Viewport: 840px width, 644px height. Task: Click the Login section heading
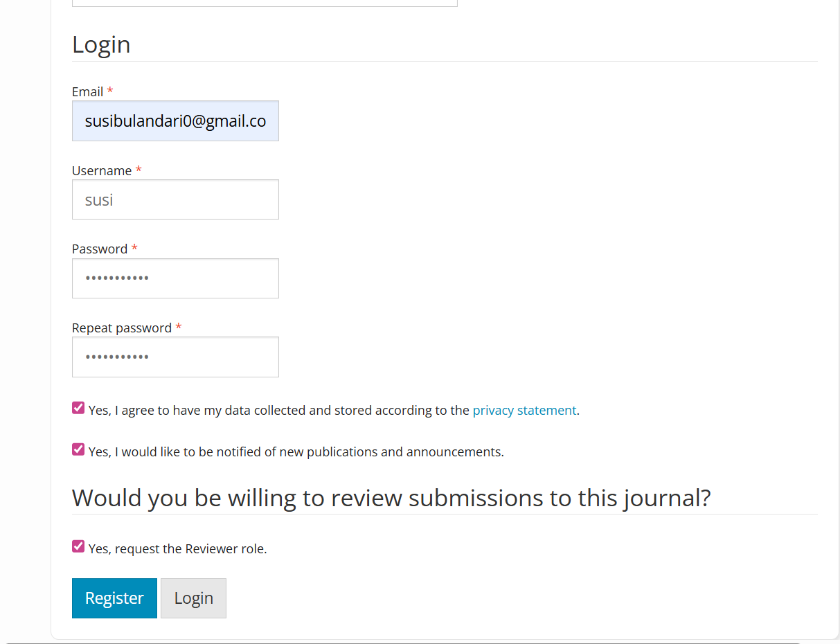101,44
